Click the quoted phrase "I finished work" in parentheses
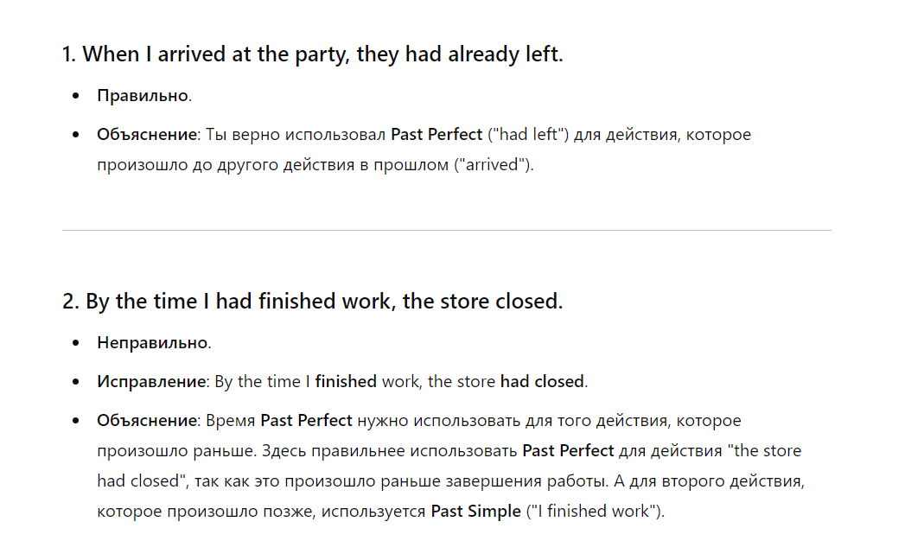Image resolution: width=924 pixels, height=560 pixels. pyautogui.click(x=596, y=512)
